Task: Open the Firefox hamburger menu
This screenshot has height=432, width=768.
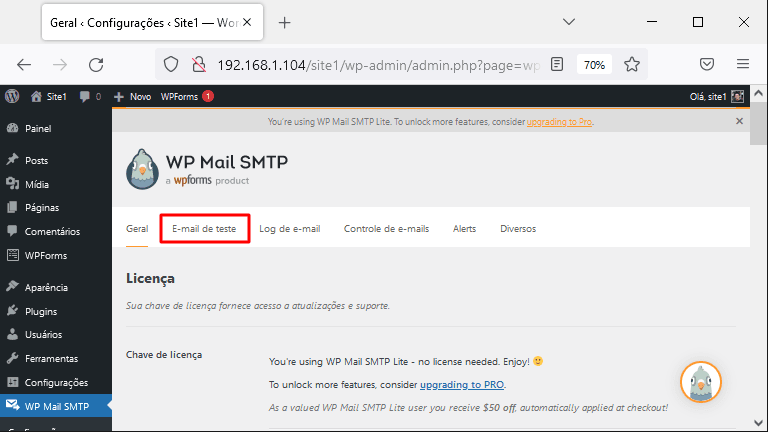Action: (x=743, y=64)
